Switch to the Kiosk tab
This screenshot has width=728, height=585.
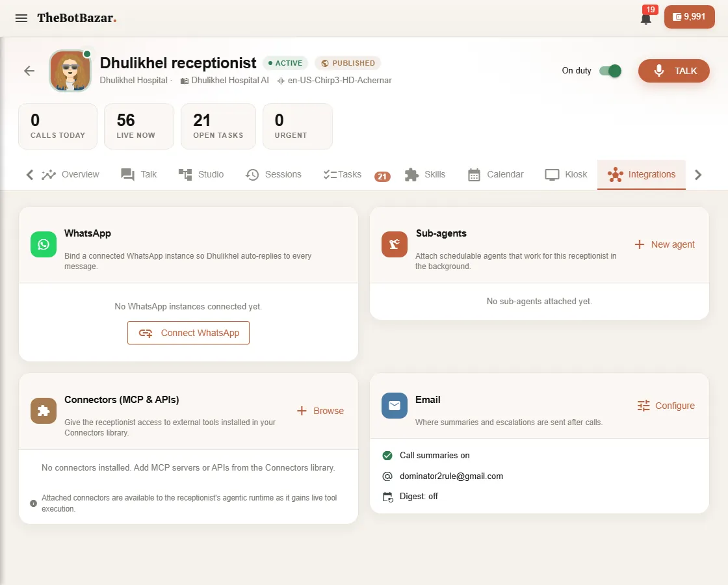pos(566,175)
